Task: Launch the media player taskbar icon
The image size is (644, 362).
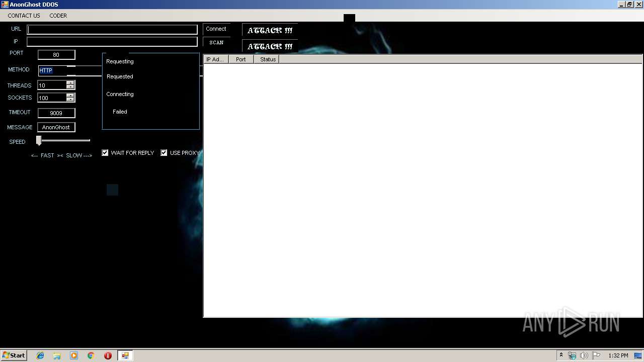Action: click(x=74, y=355)
